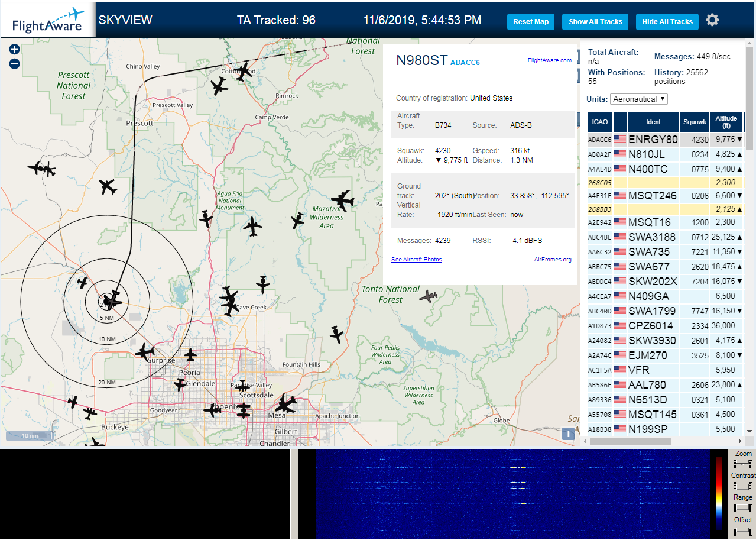Open settings gear in the header
756x540 pixels.
click(x=712, y=20)
